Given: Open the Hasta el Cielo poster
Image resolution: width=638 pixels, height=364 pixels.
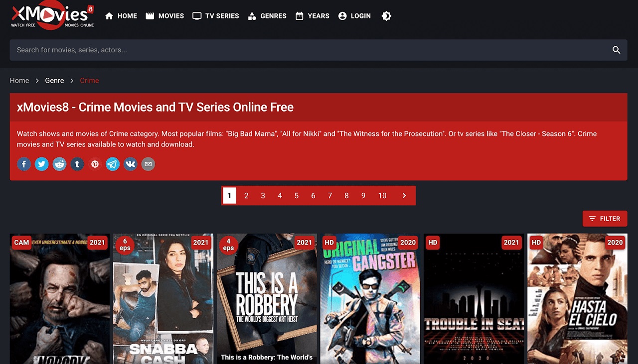Looking at the screenshot, I should pyautogui.click(x=577, y=299).
